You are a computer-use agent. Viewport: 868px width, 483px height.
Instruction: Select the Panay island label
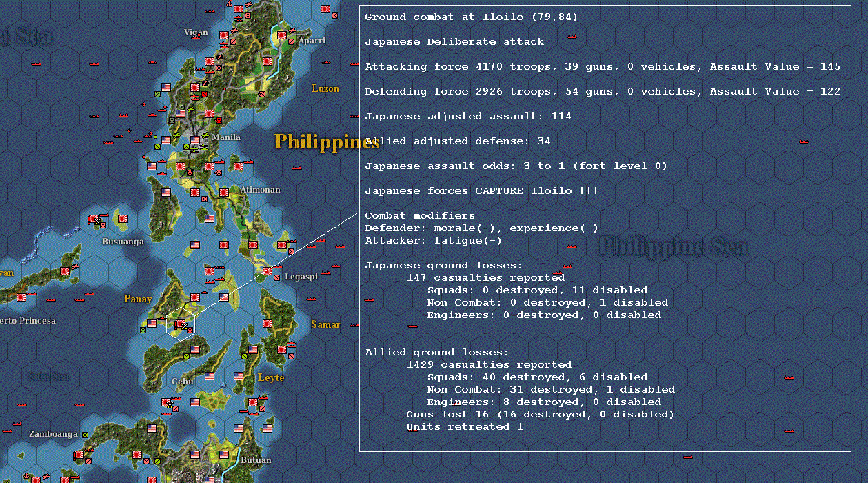tap(138, 299)
